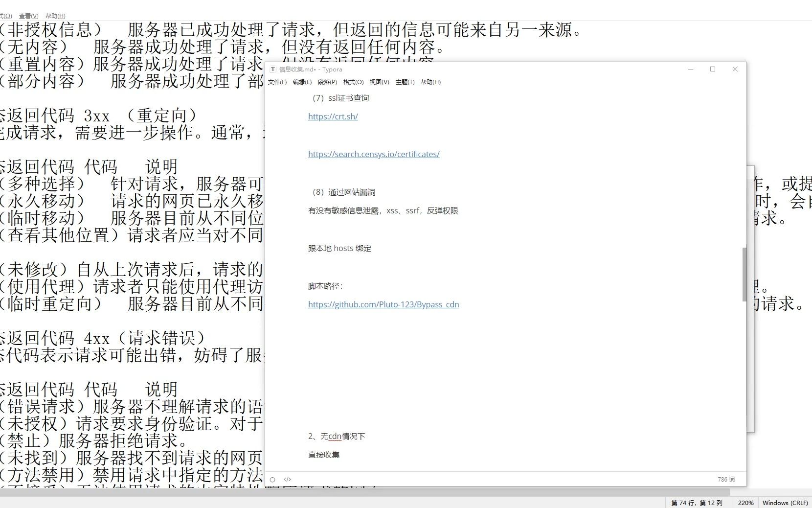
Task: Click the 脚本路径: line
Action: (326, 286)
